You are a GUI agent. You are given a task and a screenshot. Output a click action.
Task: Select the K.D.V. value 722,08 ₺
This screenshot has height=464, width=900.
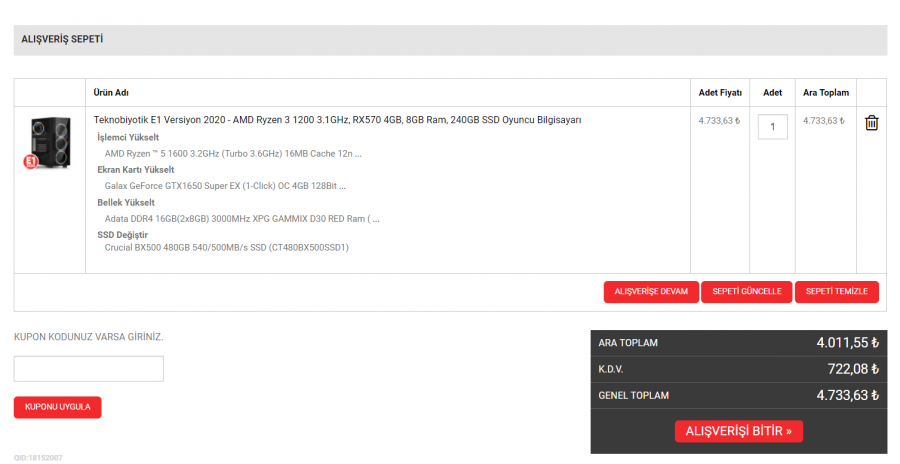[x=853, y=369]
